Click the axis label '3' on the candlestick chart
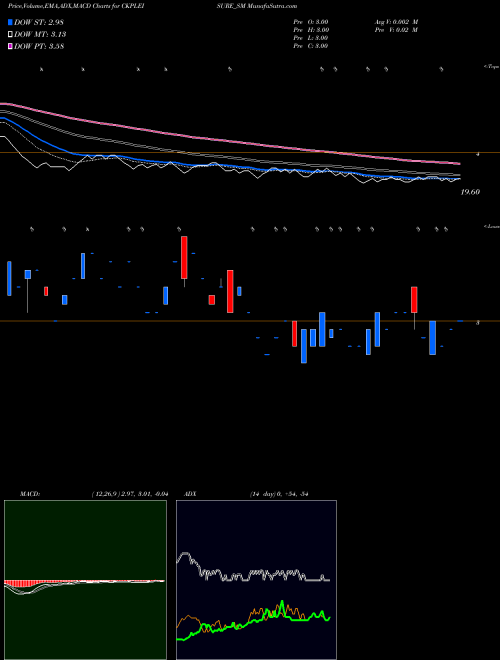500x660 pixels. click(478, 323)
